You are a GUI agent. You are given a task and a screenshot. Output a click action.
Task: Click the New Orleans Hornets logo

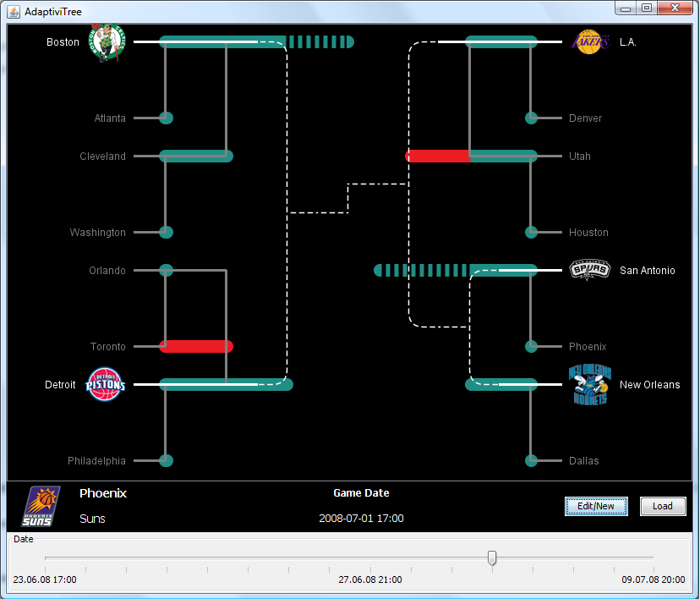click(x=590, y=385)
